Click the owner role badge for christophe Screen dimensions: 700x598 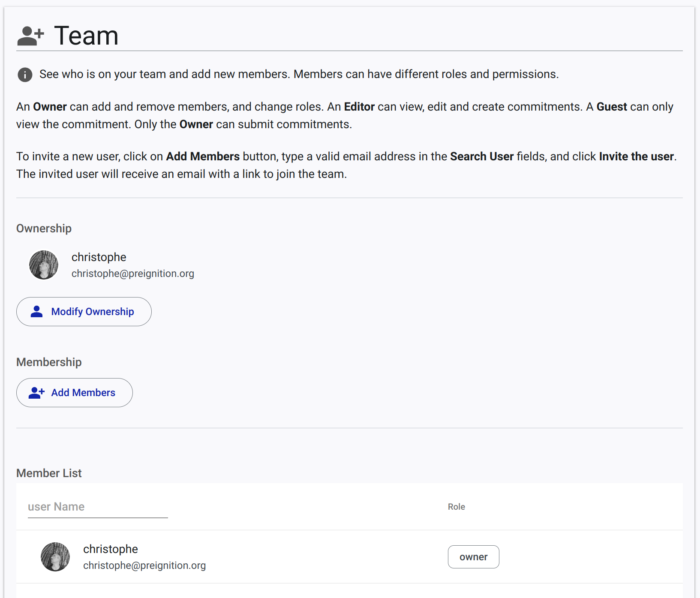click(x=474, y=557)
